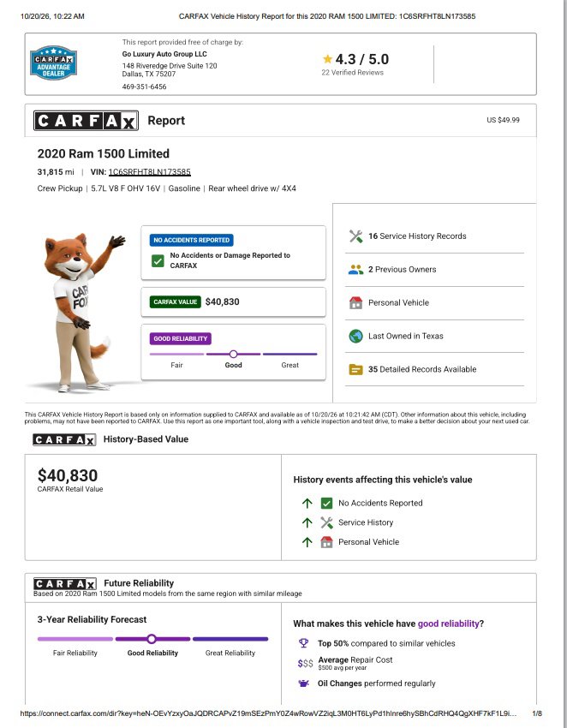Click the wrench icon beside Service History Records
The image size is (567, 728).
coord(355,236)
